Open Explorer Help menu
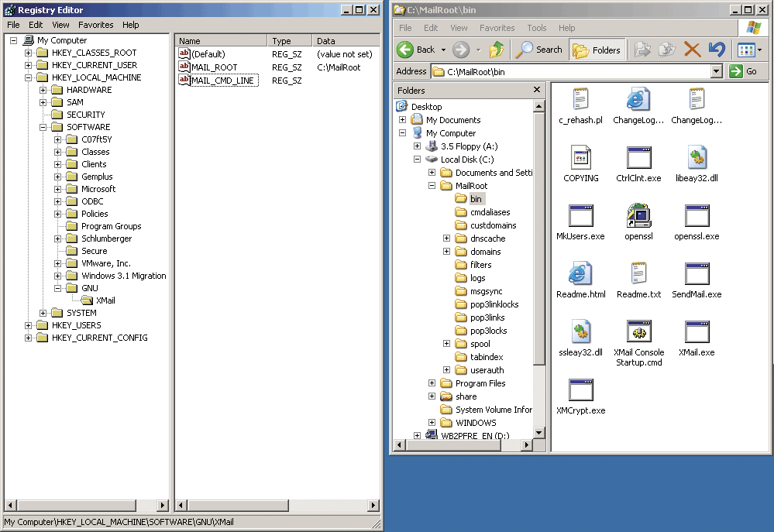Image resolution: width=774 pixels, height=532 pixels. [x=566, y=28]
